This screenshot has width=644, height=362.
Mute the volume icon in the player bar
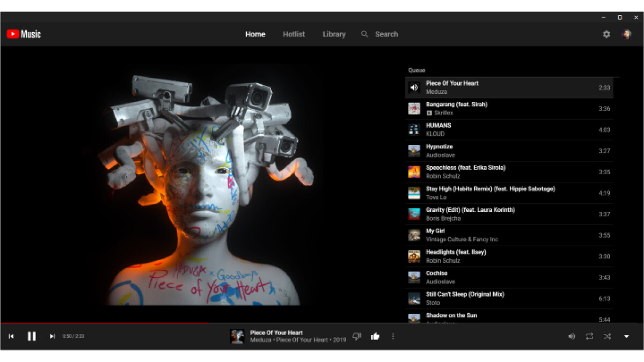click(572, 336)
